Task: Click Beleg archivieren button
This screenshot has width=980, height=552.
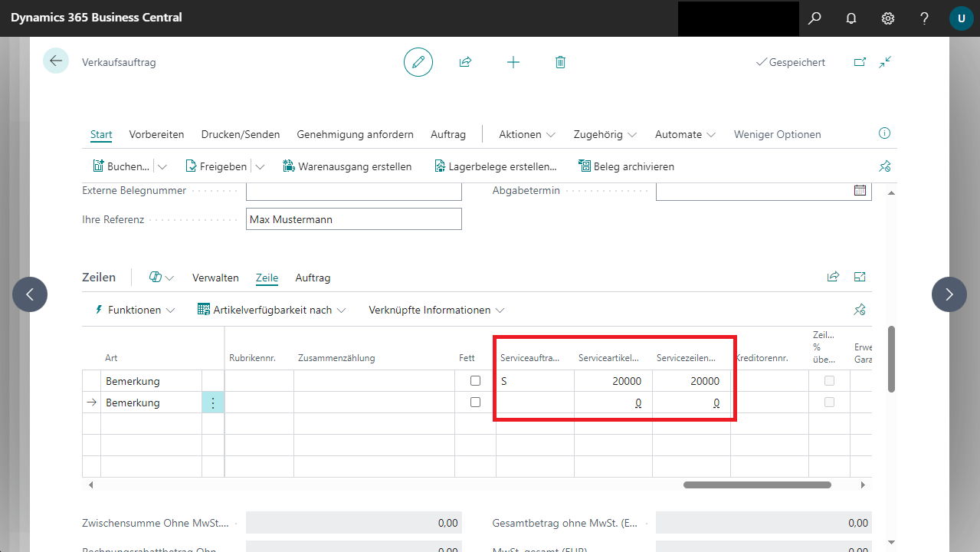Action: coord(626,166)
